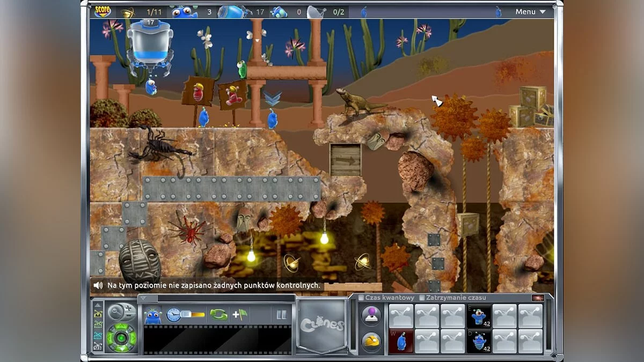
Task: Click the last empty morph slot in the top row
Action: pos(530,316)
